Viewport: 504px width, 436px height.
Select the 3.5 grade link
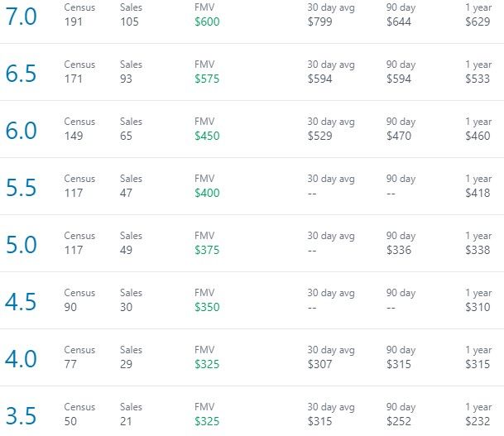[21, 416]
